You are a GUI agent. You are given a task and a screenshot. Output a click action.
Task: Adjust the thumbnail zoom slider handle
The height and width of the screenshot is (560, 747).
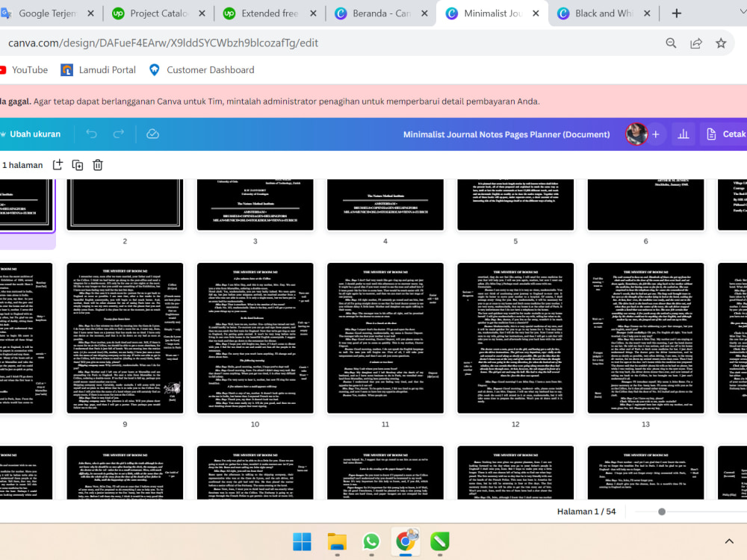(x=662, y=511)
